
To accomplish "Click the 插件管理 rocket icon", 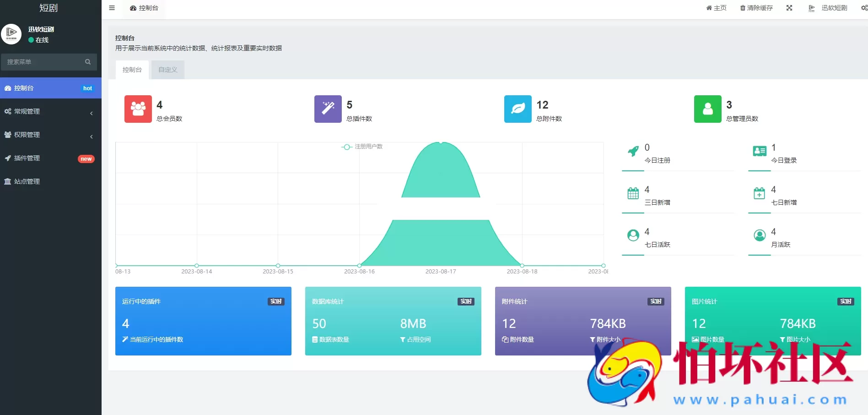I will [7, 158].
